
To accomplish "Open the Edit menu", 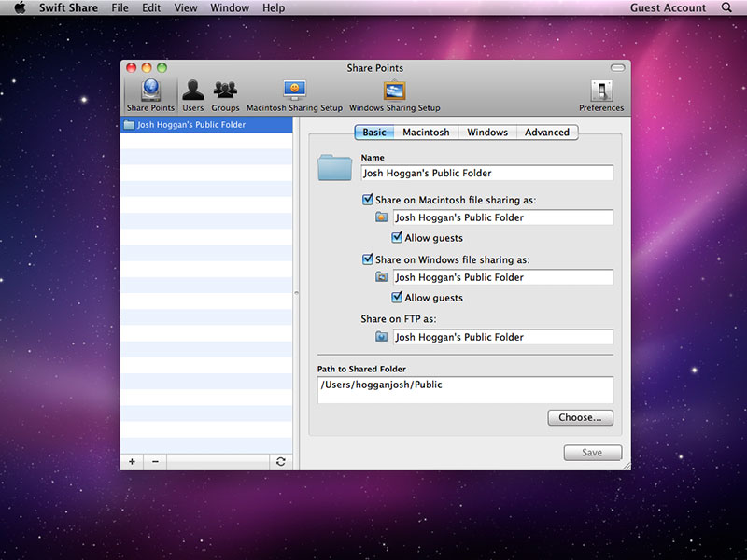I will click(151, 7).
